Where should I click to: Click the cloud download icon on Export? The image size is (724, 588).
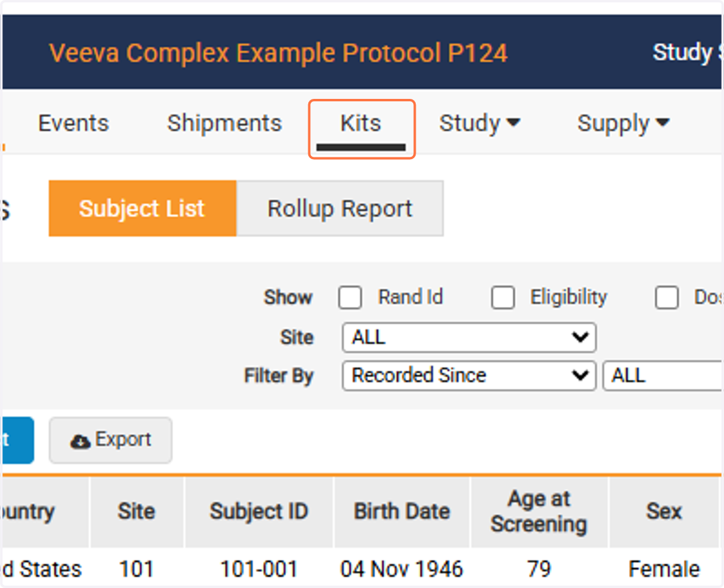(80, 441)
